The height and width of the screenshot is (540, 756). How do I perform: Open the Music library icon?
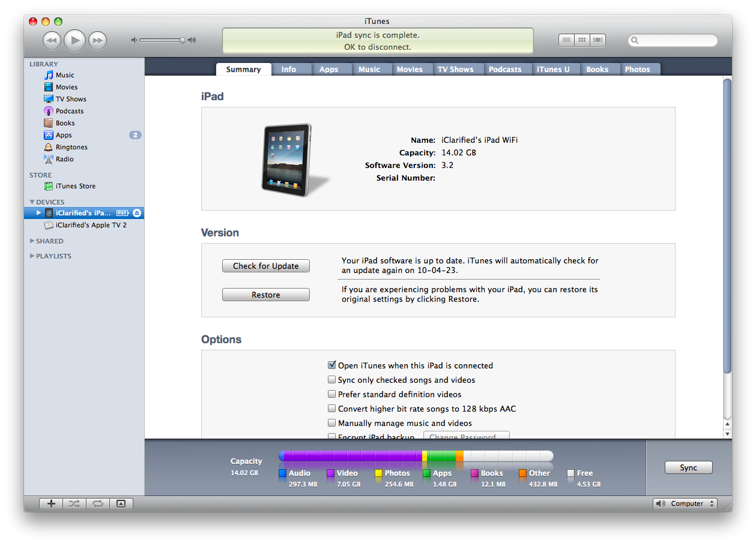point(49,75)
